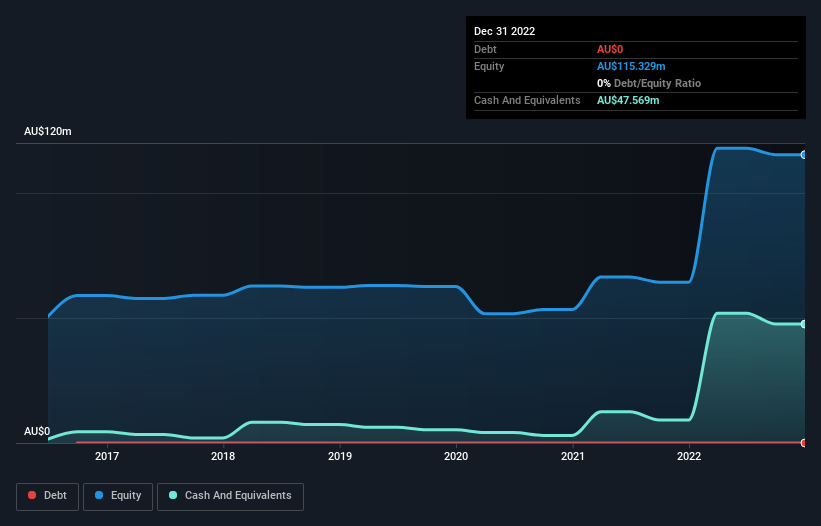Viewport: 821px width, 526px height.
Task: Select the red Debt endpoint marker
Action: coord(804,443)
